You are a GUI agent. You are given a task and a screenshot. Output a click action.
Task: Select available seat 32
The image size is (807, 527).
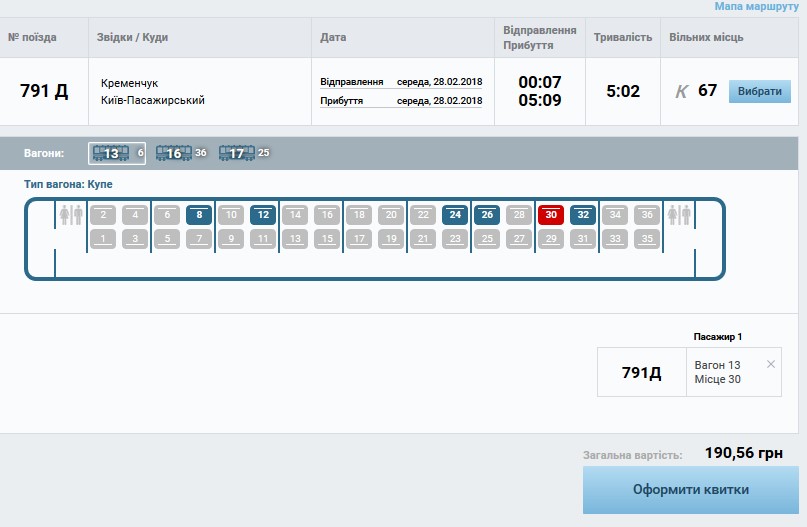click(583, 215)
